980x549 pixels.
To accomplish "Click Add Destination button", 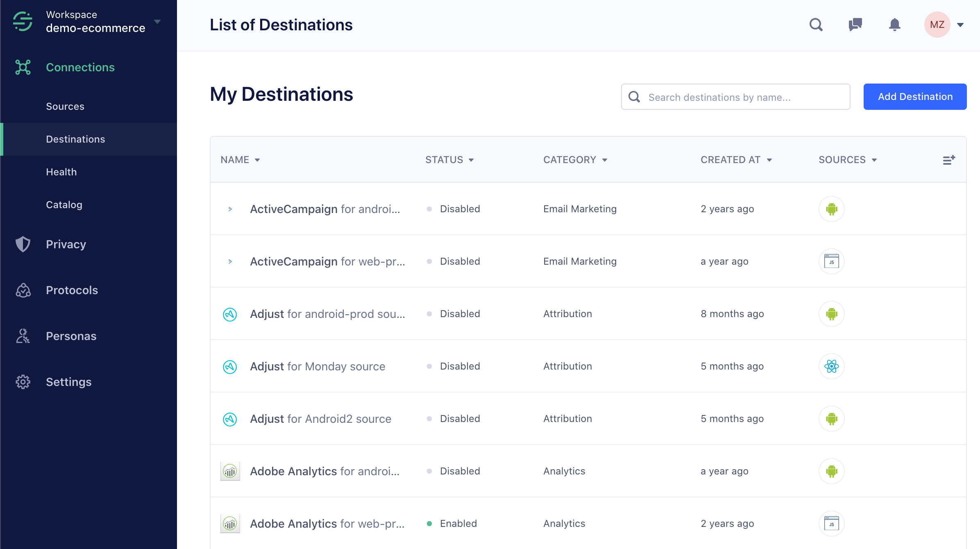I will click(916, 97).
